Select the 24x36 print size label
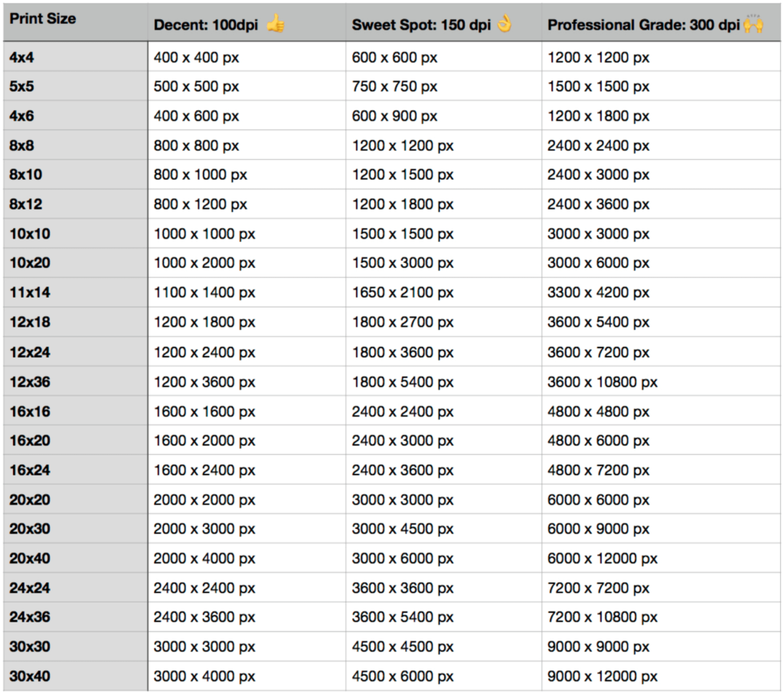 click(27, 617)
